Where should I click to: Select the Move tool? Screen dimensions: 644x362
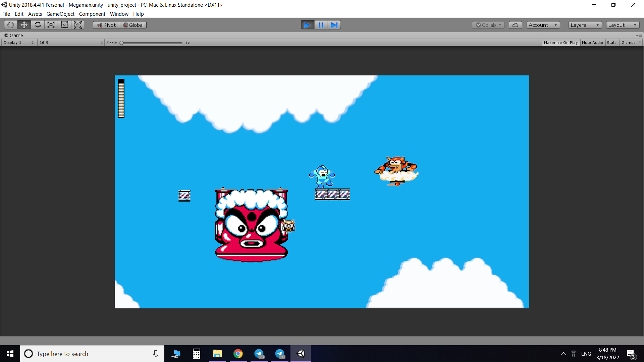pyautogui.click(x=24, y=25)
